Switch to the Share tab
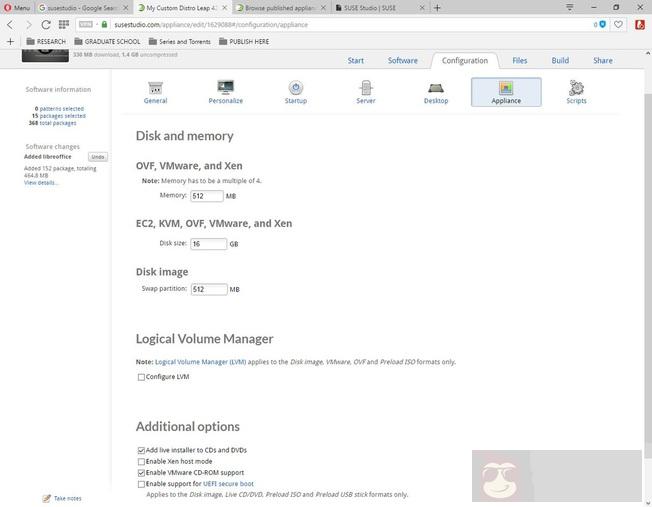 [x=603, y=61]
